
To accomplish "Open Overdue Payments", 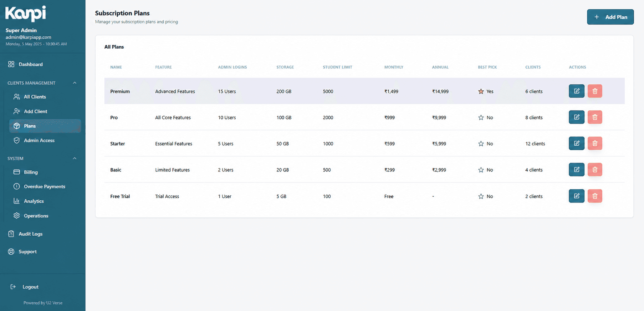I will [45, 186].
